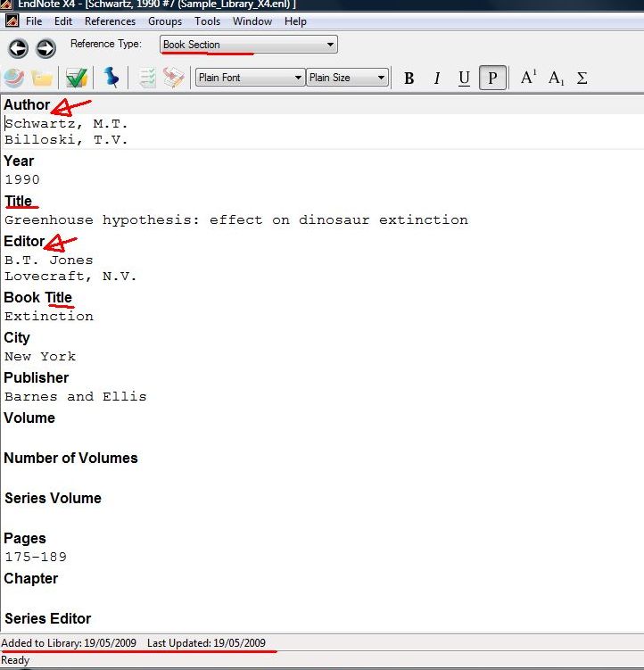Screen dimensions: 644x670
Task: Click the Year field value 1990
Action: tap(22, 179)
